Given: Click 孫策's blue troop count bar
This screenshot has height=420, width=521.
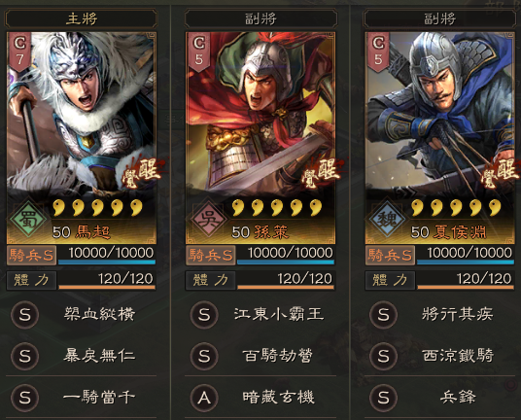Looking at the screenshot, I should pyautogui.click(x=286, y=262).
